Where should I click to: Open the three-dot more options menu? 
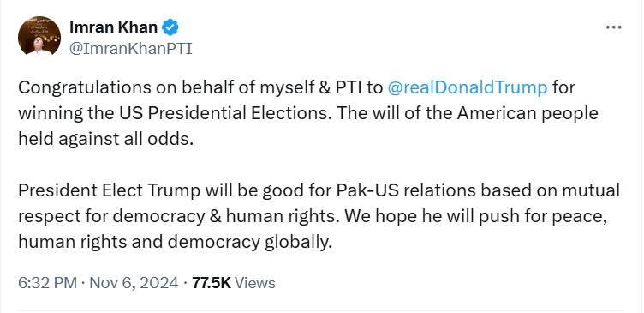(614, 27)
